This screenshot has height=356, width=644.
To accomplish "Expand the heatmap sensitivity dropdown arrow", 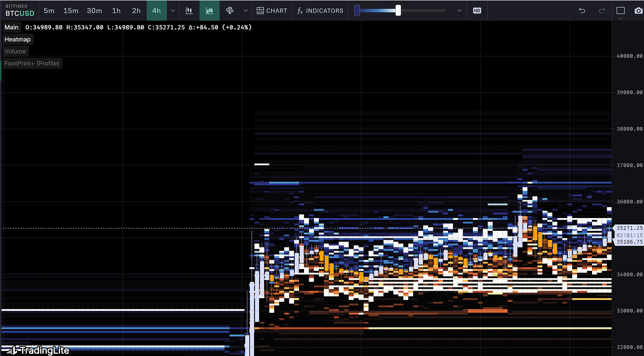I will [459, 11].
